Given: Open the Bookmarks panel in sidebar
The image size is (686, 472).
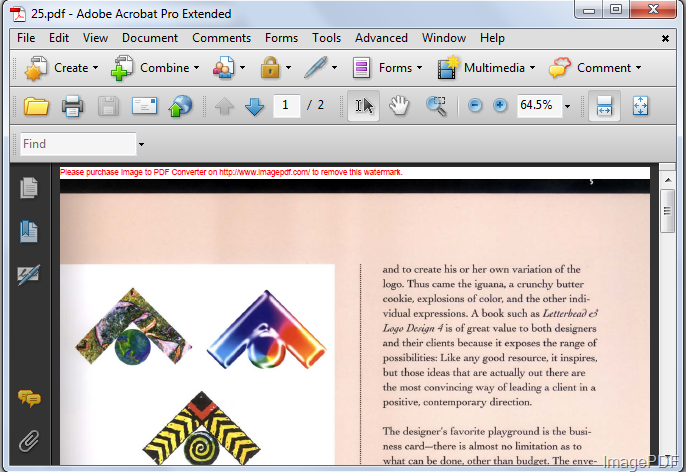Looking at the screenshot, I should [x=29, y=231].
